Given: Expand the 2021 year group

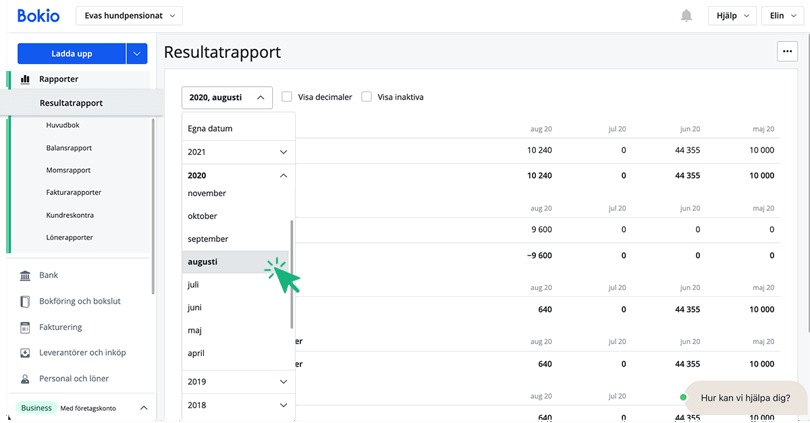Looking at the screenshot, I should tap(283, 152).
